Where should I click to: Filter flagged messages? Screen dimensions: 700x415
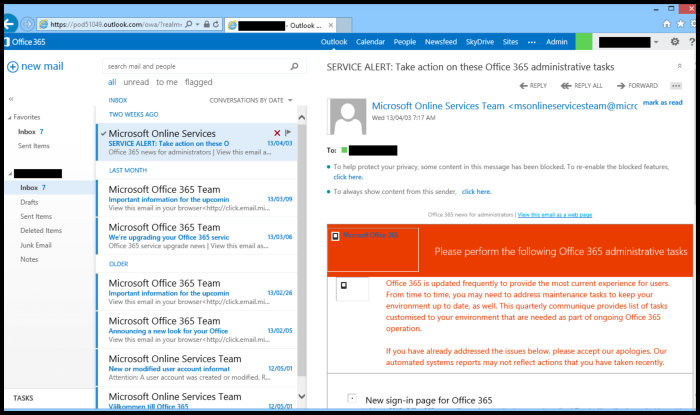[x=199, y=82]
